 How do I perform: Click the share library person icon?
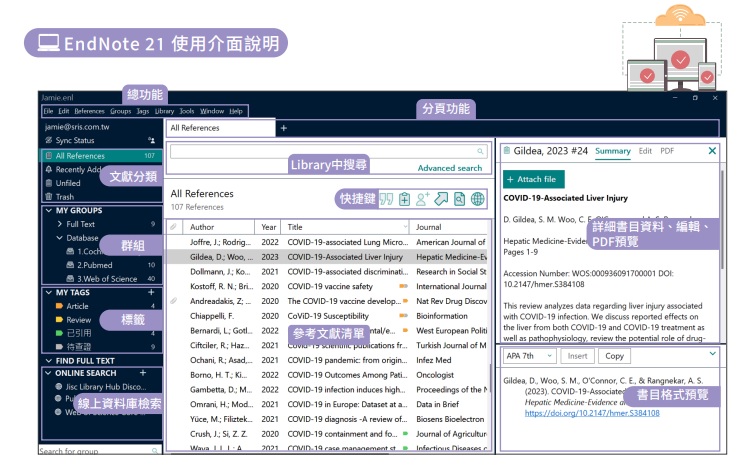[x=423, y=199]
